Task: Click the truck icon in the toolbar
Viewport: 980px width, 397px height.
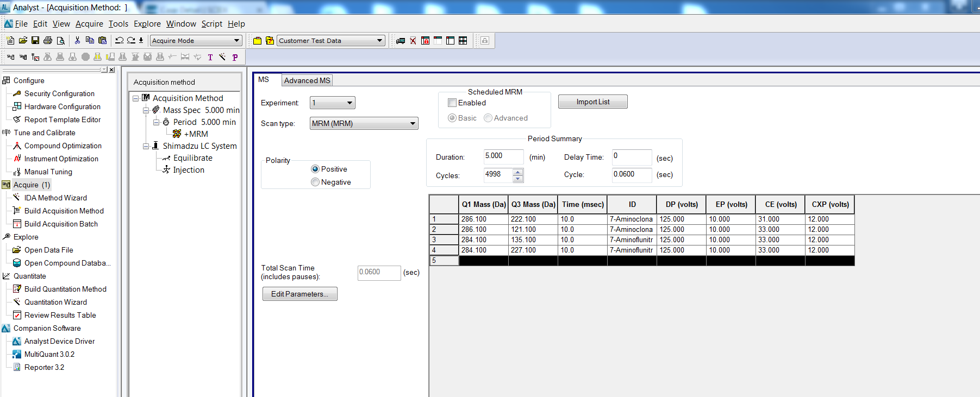Action: tap(401, 41)
